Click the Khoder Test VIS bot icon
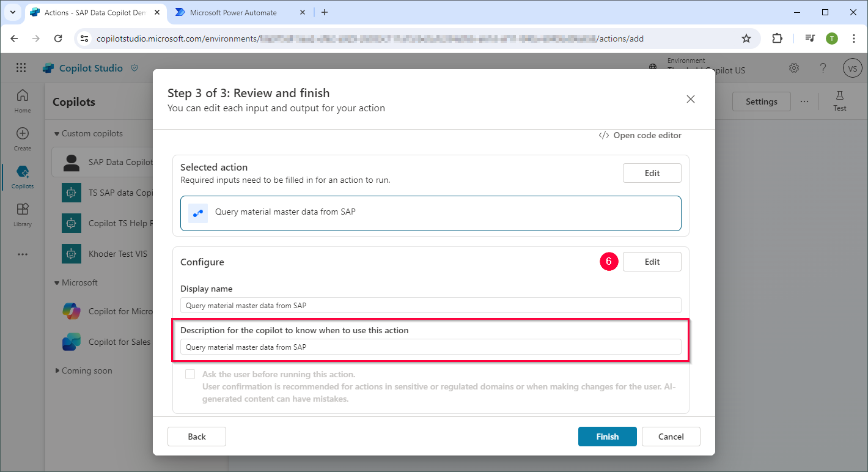This screenshot has height=472, width=868. (72, 254)
